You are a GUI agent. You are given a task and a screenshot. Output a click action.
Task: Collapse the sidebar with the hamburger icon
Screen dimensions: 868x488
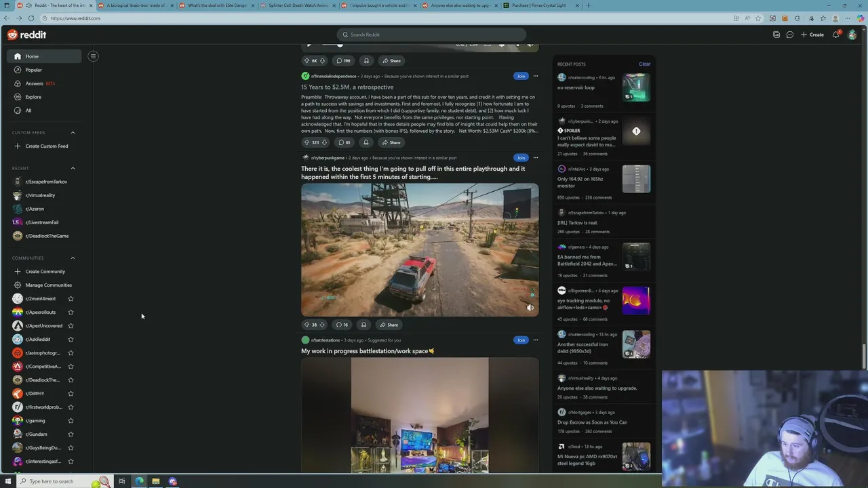click(93, 56)
